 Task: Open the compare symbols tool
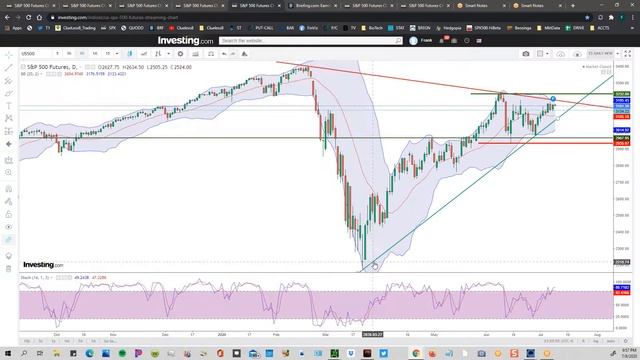(144, 54)
